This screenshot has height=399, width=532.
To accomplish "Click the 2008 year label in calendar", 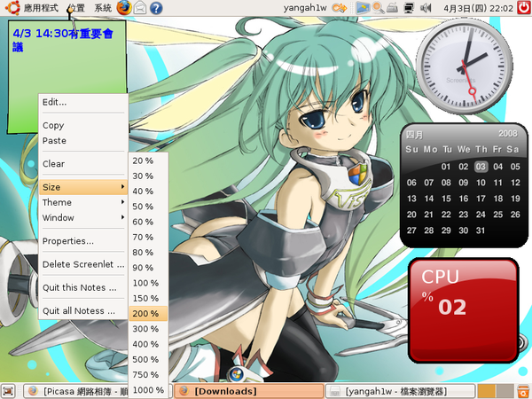I will (x=507, y=134).
